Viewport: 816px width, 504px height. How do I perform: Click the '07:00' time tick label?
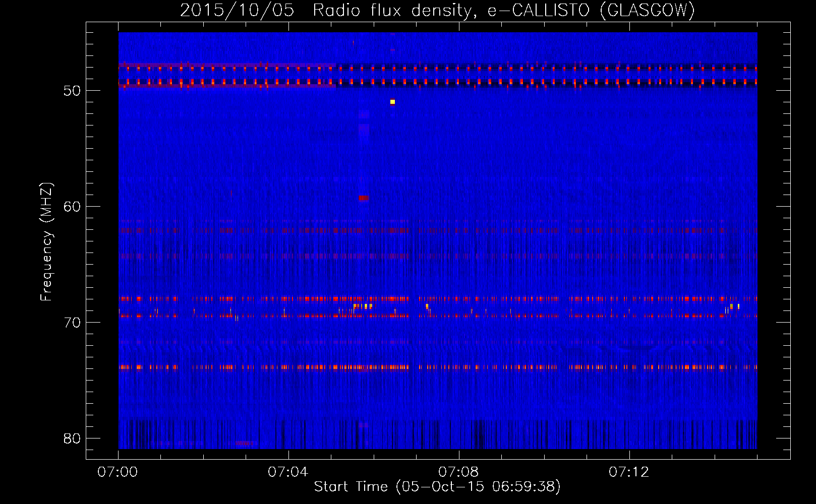click(x=118, y=472)
